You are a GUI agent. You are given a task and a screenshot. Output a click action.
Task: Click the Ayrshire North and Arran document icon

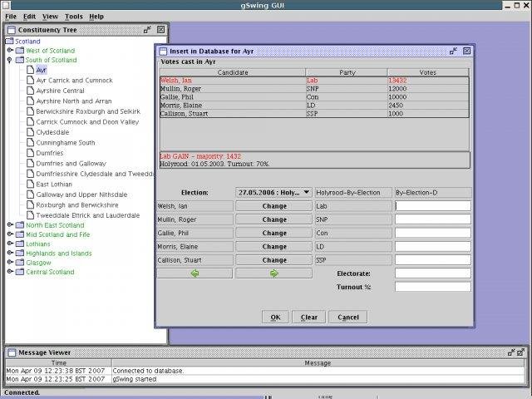point(30,101)
